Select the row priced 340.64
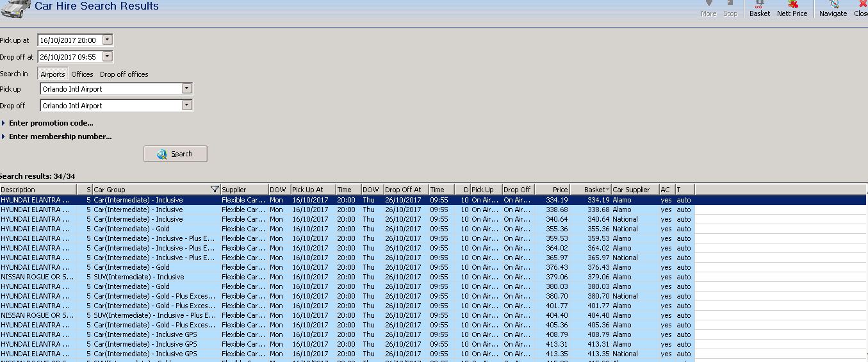868x362 pixels. tap(347, 219)
